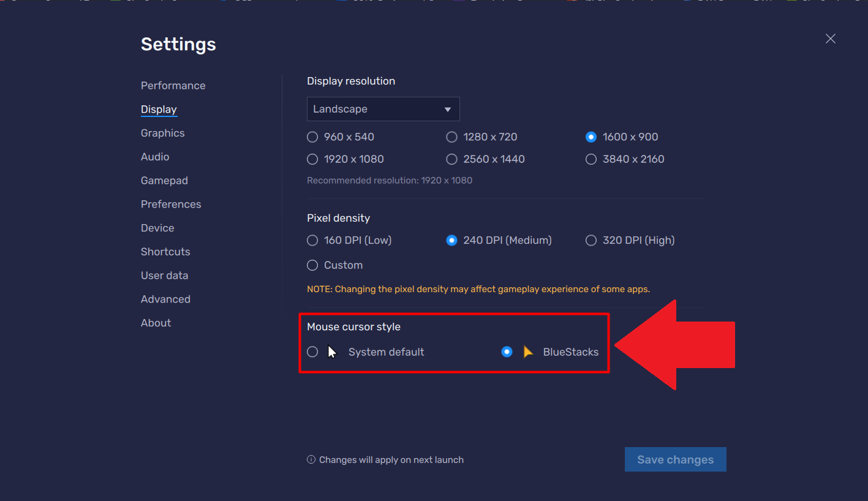This screenshot has width=868, height=501.
Task: Click the info icon beside launch notice
Action: [311, 460]
